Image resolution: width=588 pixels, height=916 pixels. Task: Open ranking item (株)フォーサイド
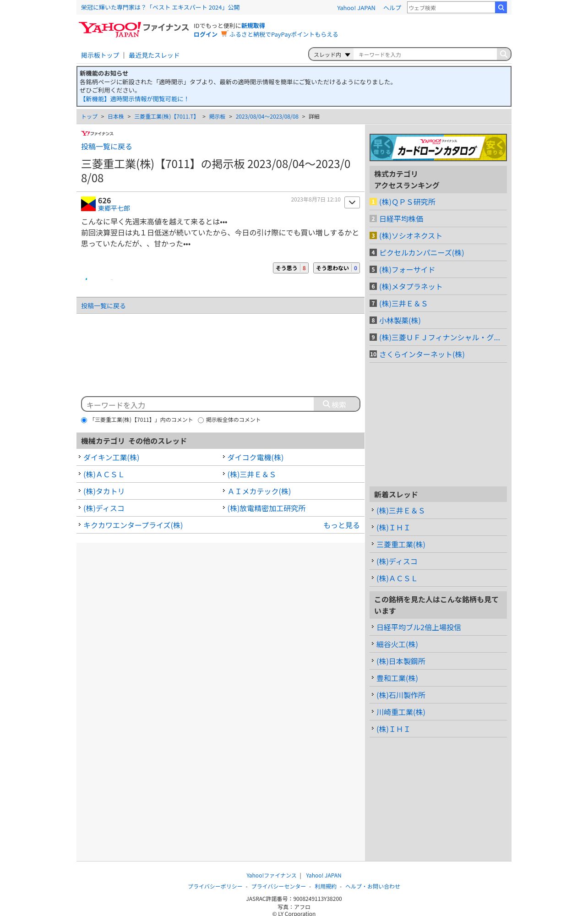coord(407,270)
